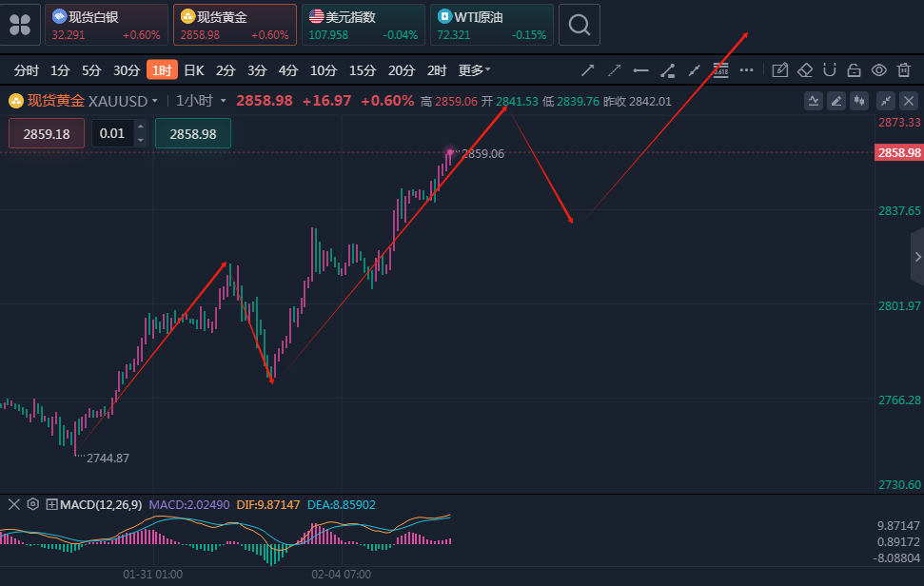Open MACD indicator settings gear

pos(32,504)
